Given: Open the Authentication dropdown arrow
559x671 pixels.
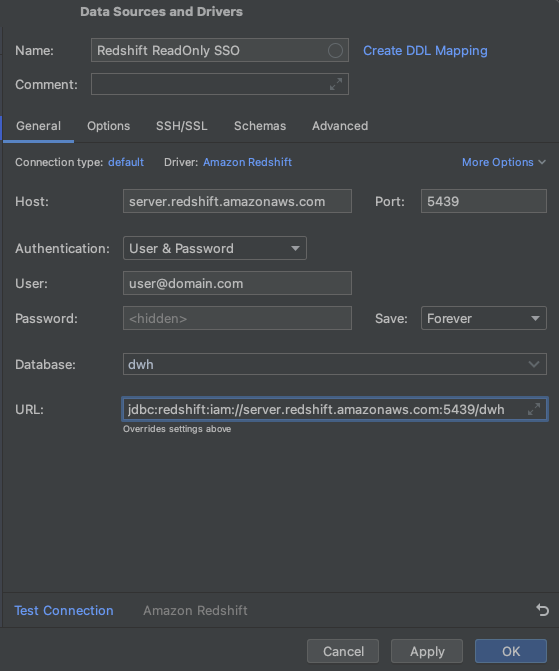Looking at the screenshot, I should (x=295, y=249).
